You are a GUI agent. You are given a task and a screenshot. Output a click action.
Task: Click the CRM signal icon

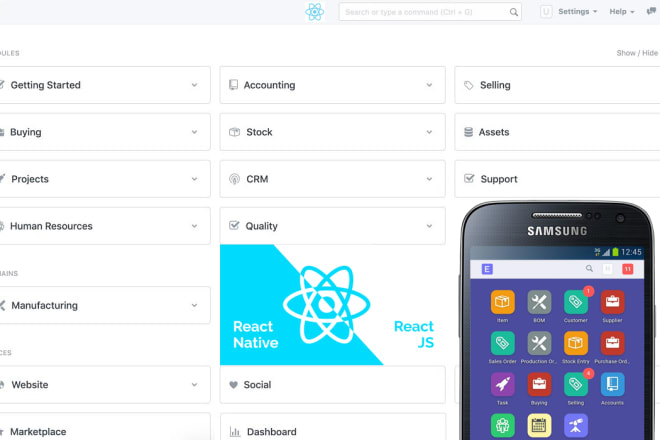tap(234, 179)
